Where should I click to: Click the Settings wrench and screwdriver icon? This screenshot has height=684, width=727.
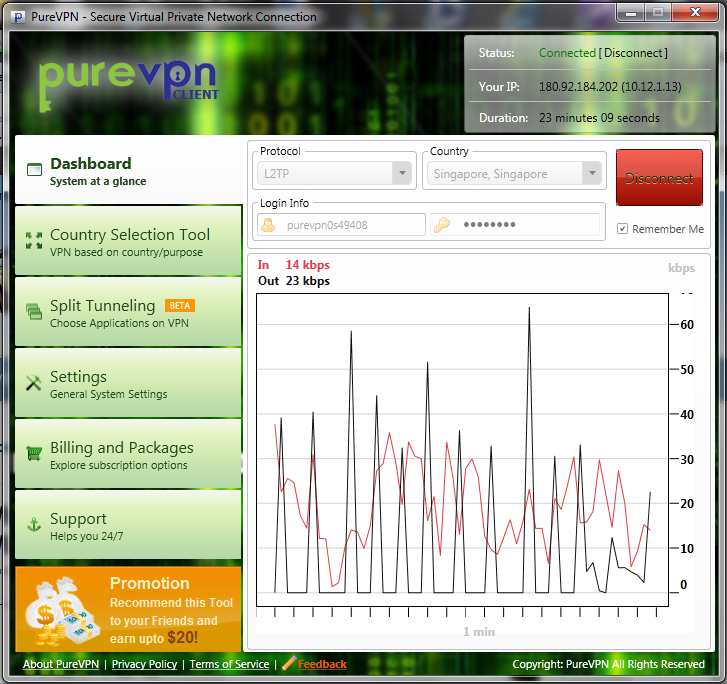34,383
